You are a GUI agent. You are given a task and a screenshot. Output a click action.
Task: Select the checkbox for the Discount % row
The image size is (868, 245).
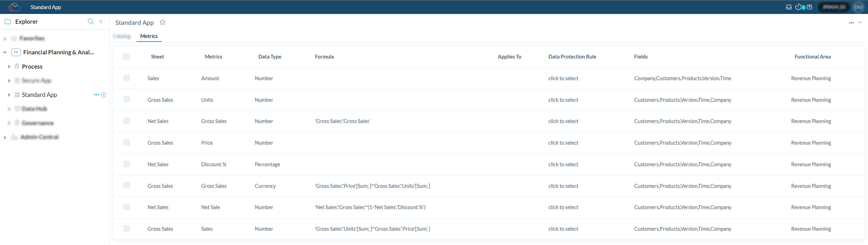pos(127,164)
